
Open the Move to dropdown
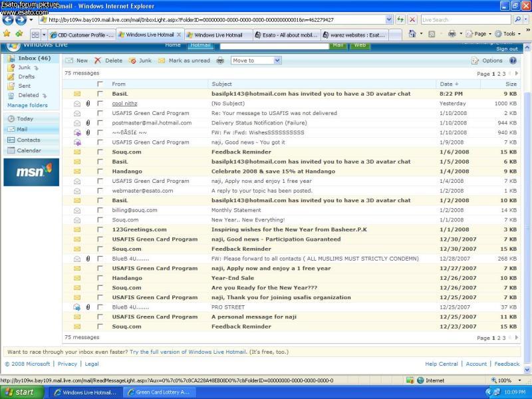point(256,61)
